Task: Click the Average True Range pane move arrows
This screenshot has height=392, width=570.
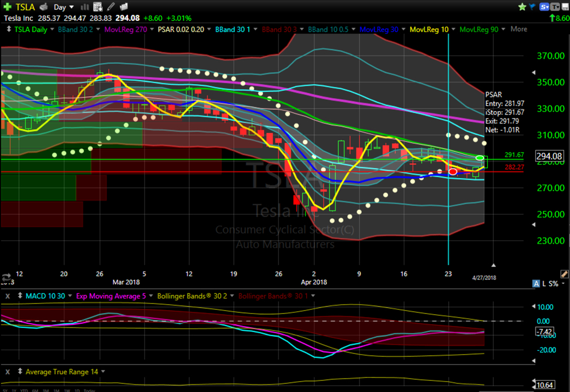Action: coord(20,371)
